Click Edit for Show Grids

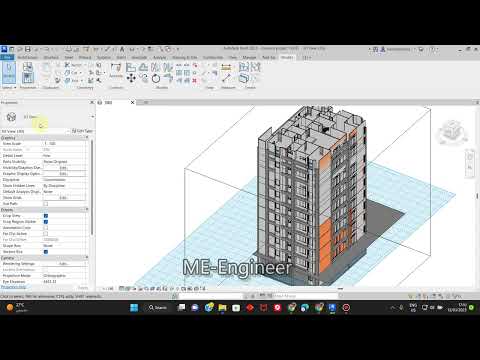[63, 198]
